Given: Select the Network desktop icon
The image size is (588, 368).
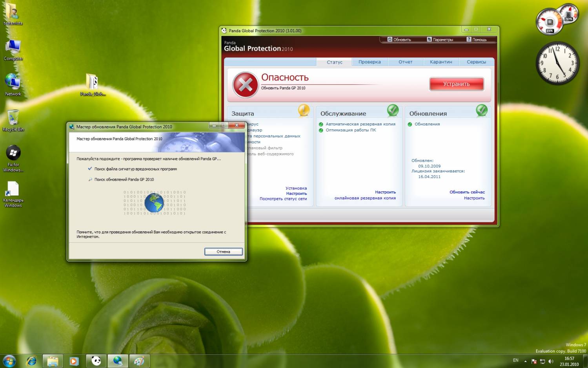Looking at the screenshot, I should coord(13,84).
